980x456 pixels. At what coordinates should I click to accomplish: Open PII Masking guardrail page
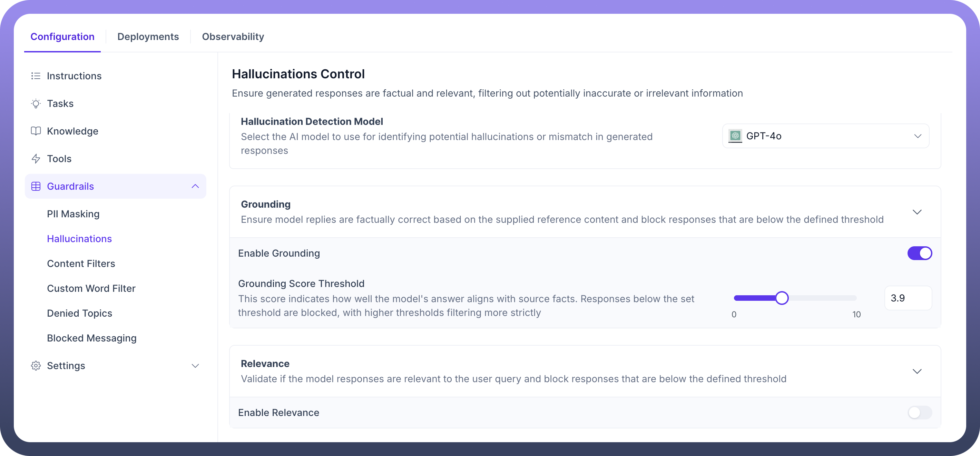pos(73,214)
